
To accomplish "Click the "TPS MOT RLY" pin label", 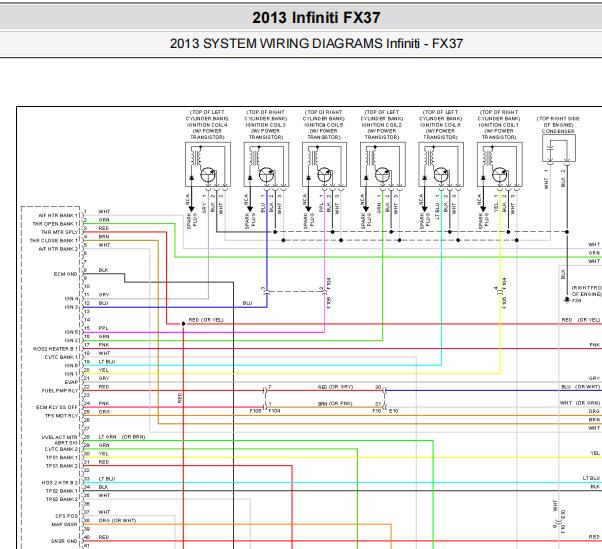I will pyautogui.click(x=61, y=416).
